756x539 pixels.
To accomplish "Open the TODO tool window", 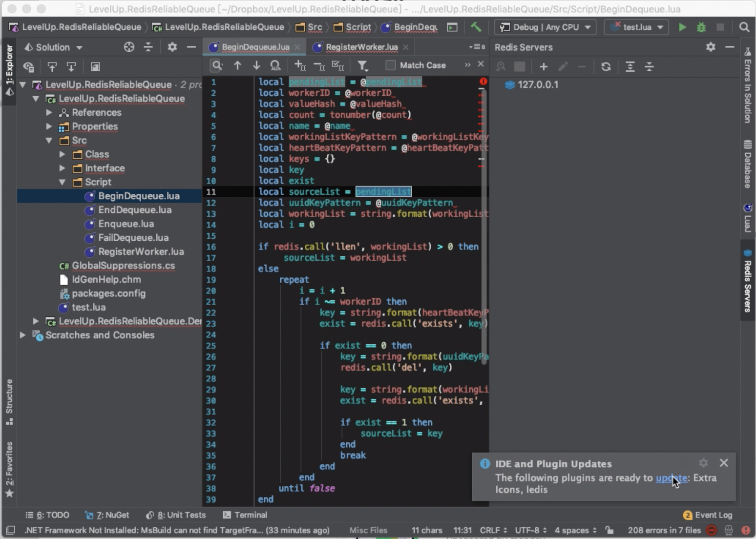I will coord(47,515).
